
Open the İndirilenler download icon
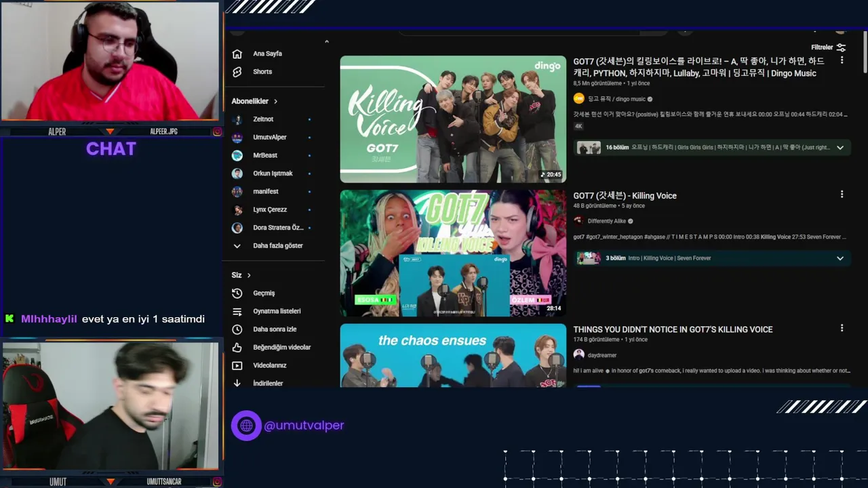pyautogui.click(x=237, y=383)
